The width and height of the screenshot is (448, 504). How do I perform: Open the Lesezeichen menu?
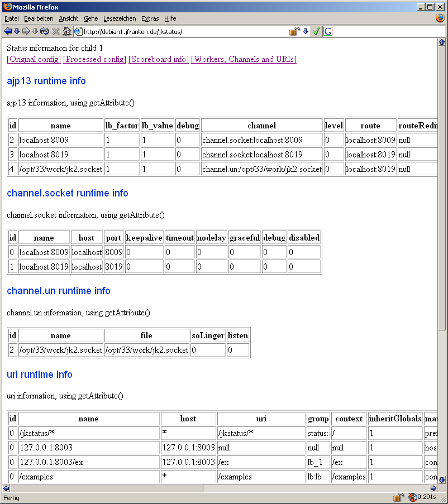pos(120,18)
